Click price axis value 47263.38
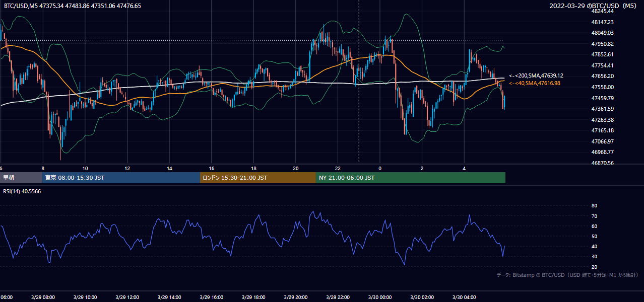 602,120
